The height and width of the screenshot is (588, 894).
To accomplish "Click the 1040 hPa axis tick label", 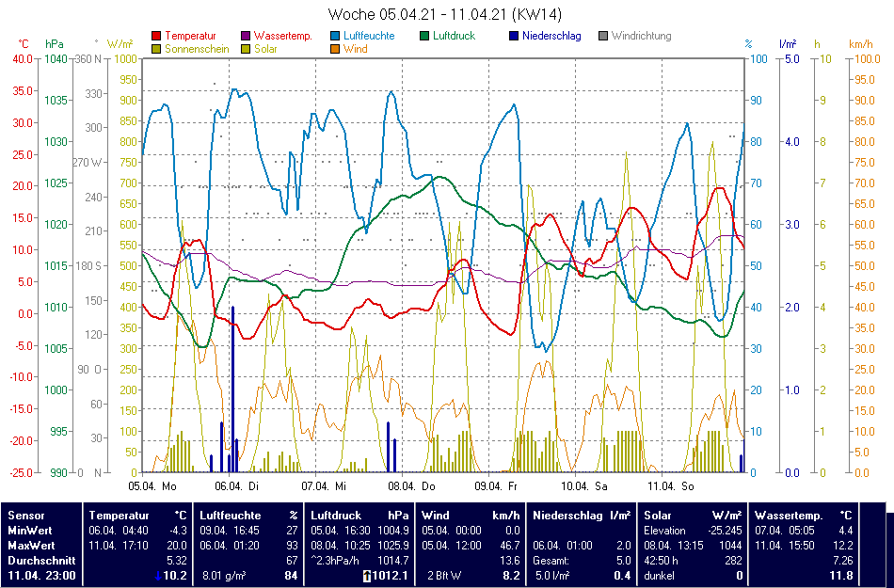I will coord(56,58).
